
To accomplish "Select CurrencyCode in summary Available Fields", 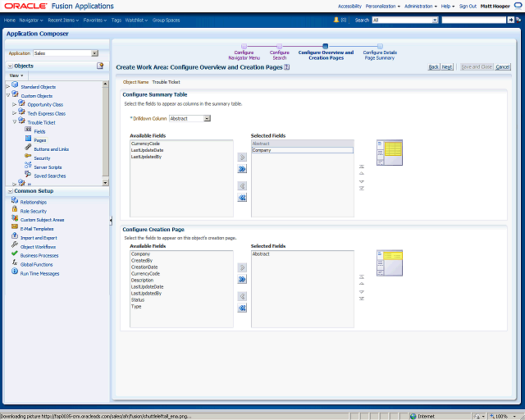I will 146,144.
